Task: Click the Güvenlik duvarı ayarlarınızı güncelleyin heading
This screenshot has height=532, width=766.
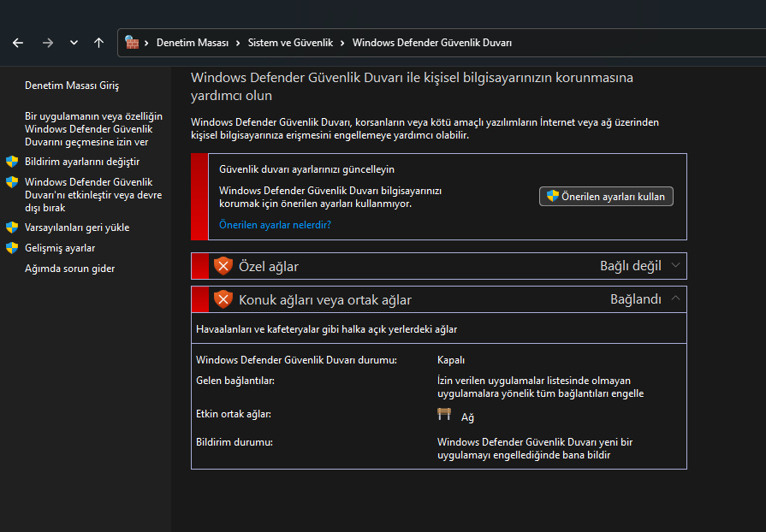Action: coord(306,169)
